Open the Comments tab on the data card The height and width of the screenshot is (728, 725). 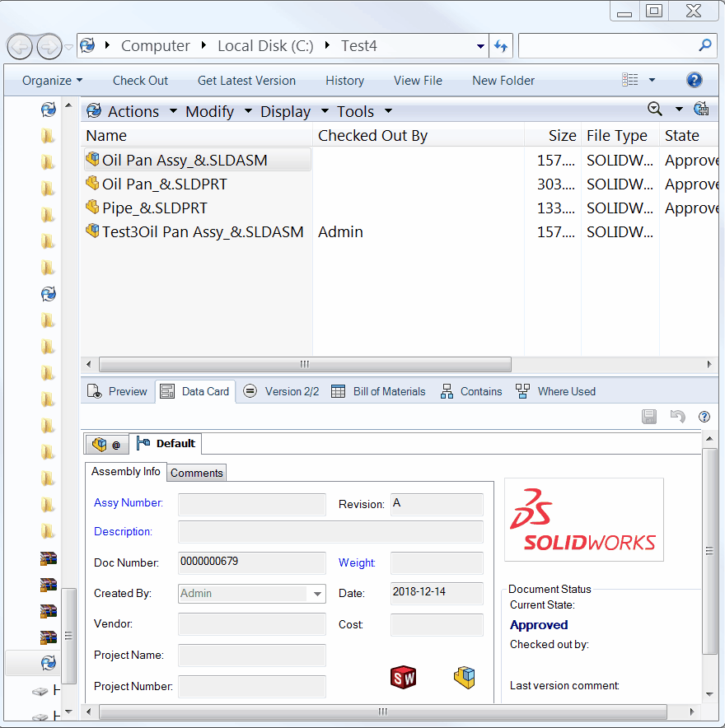coord(196,473)
